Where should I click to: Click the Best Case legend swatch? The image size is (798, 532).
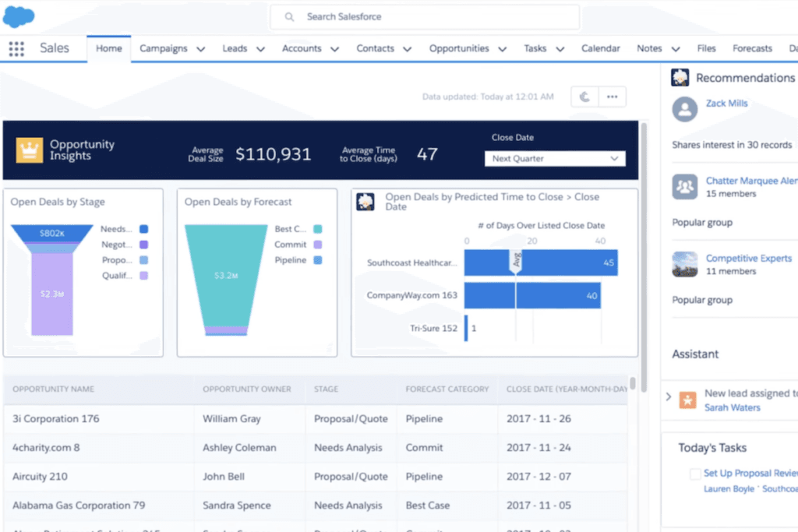(318, 229)
